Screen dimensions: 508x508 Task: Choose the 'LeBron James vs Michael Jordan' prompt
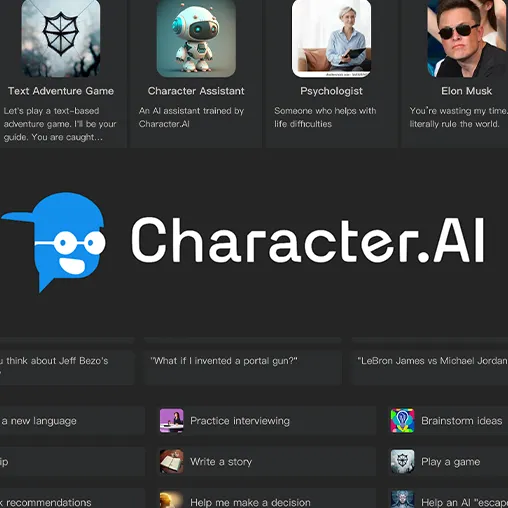click(430, 367)
